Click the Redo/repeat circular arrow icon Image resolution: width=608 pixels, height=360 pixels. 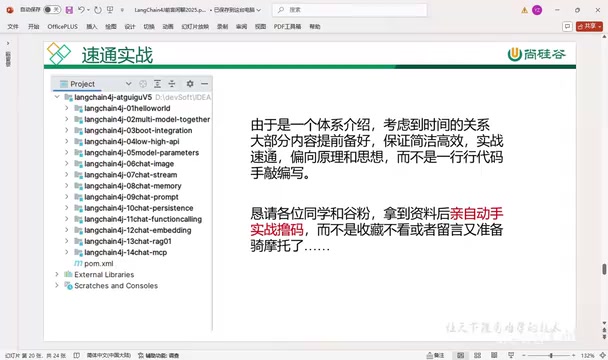click(98, 10)
